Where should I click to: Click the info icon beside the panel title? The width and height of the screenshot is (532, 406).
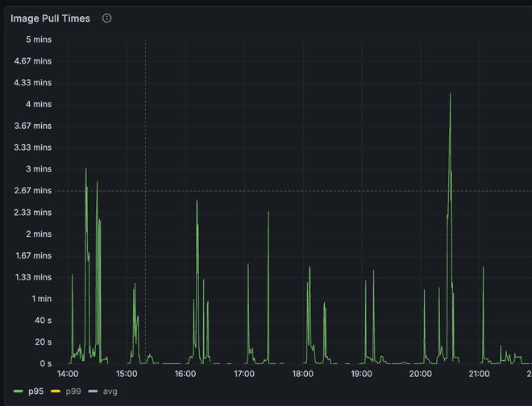pos(107,18)
